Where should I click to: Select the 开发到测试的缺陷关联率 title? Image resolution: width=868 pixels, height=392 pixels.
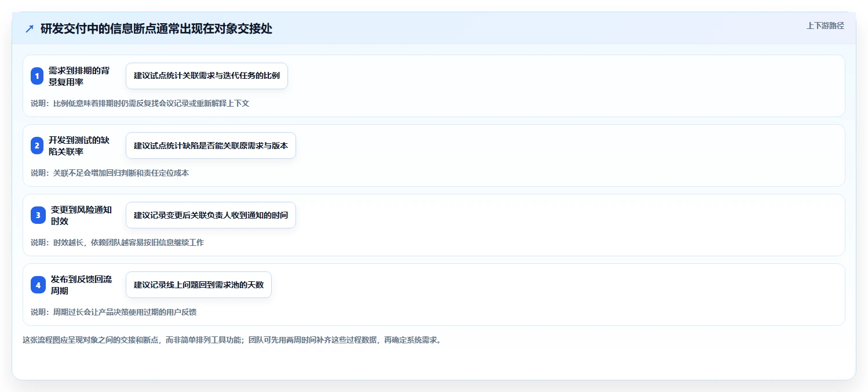click(79, 146)
